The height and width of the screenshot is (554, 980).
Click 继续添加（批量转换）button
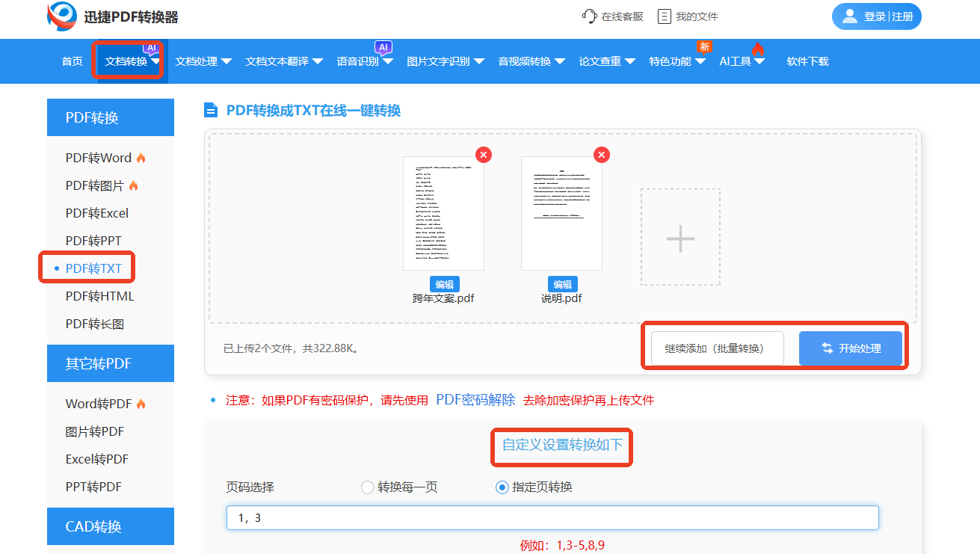click(x=718, y=348)
